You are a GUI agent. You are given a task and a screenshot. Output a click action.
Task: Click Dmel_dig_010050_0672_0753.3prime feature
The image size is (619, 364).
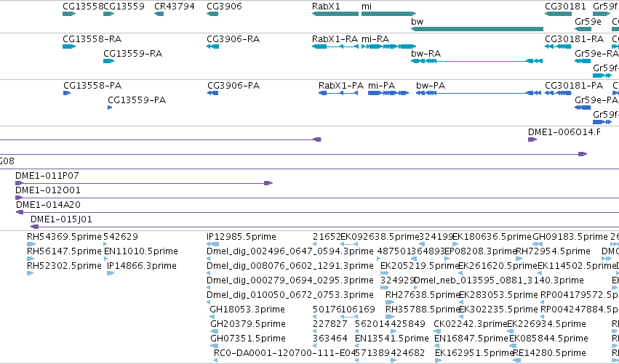209,302
